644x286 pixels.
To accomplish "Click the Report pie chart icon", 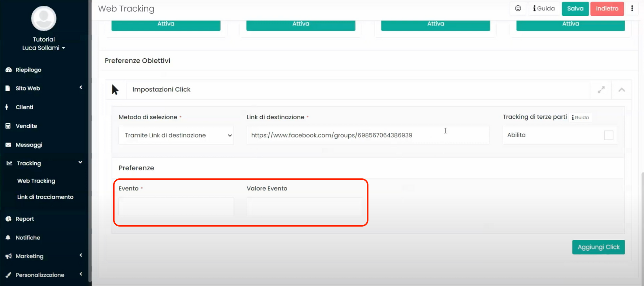I will click(x=8, y=219).
